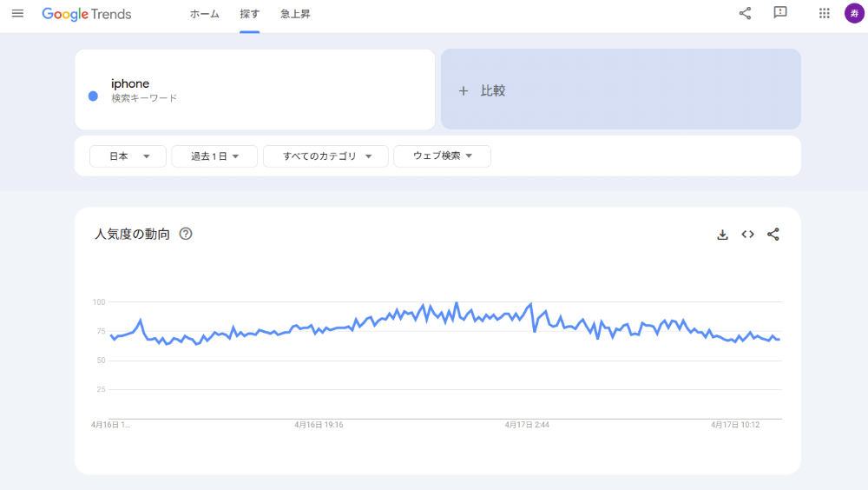
Task: Open the hamburger main menu
Action: [17, 13]
